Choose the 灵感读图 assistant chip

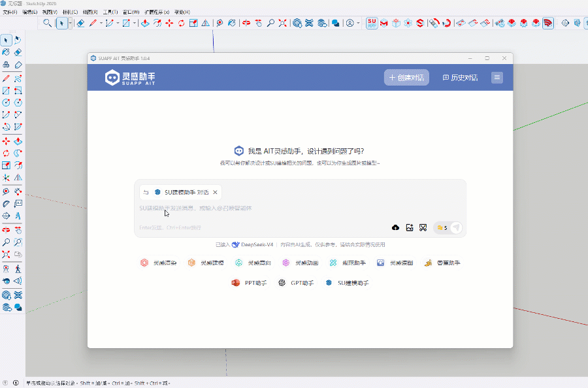coord(395,263)
